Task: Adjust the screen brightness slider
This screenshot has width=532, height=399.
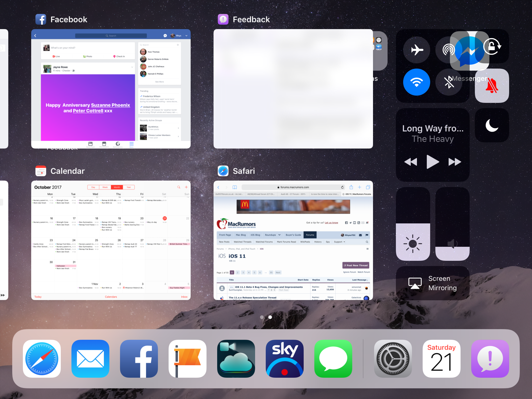Action: [413, 224]
